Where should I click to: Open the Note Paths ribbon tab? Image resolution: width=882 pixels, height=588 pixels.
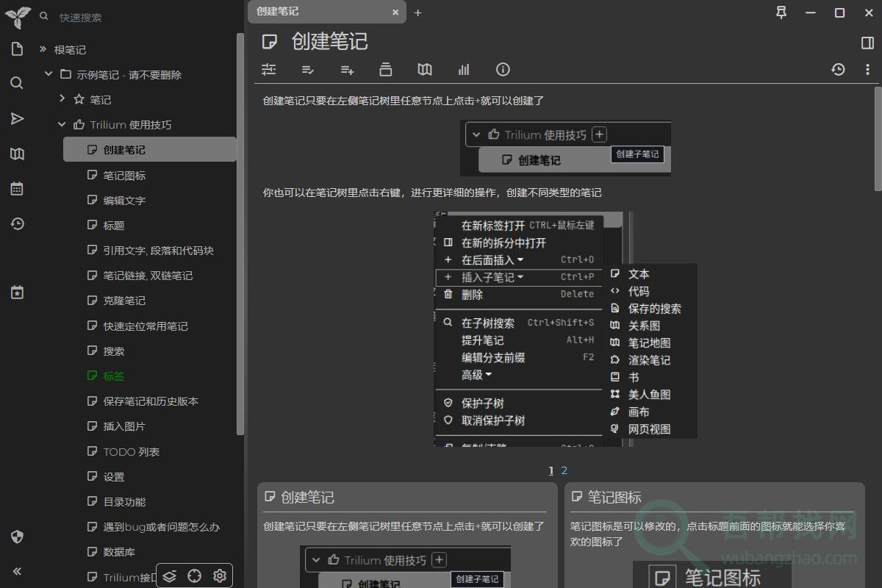point(386,69)
